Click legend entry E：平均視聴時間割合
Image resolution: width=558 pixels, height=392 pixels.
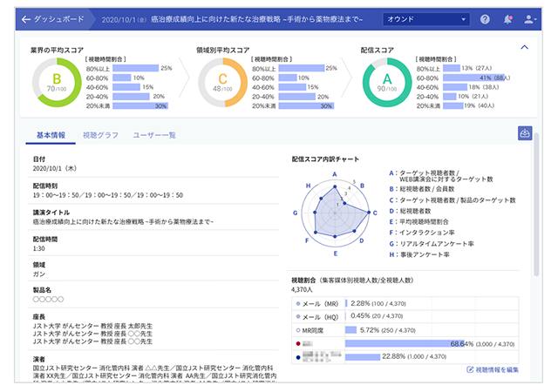point(418,222)
